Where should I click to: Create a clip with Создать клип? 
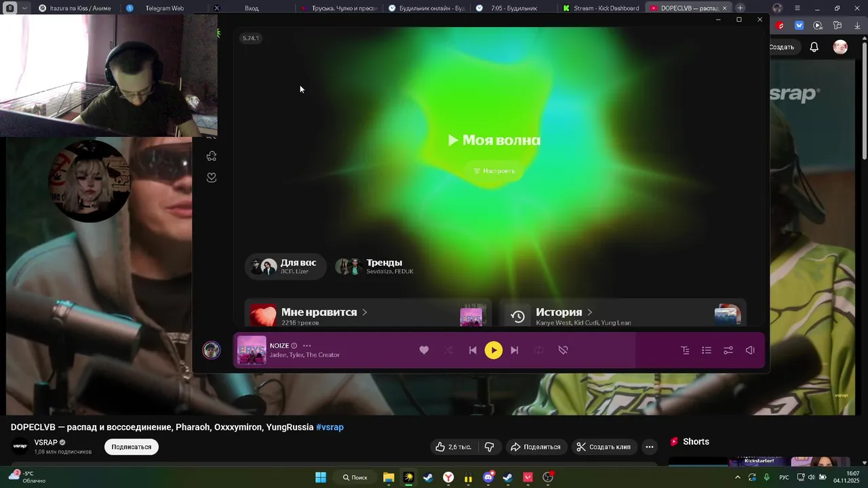[604, 447]
